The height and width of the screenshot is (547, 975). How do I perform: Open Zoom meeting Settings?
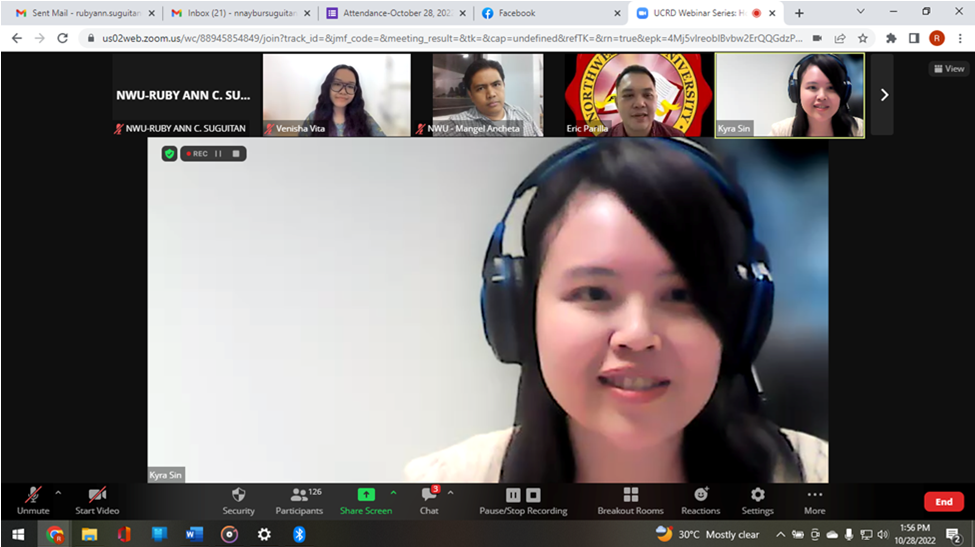(757, 497)
